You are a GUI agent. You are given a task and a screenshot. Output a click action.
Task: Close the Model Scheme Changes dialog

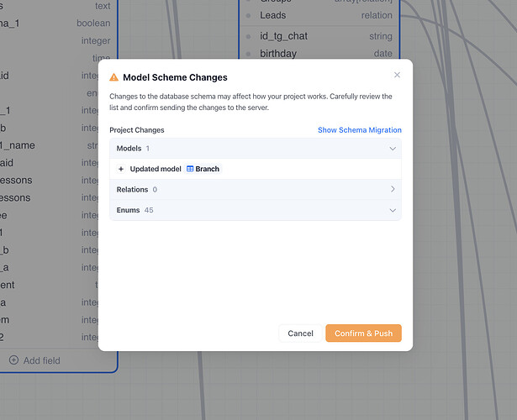397,75
